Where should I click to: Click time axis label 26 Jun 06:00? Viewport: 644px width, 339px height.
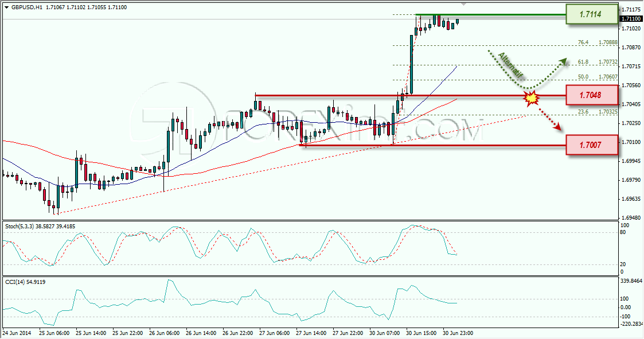tap(164, 333)
